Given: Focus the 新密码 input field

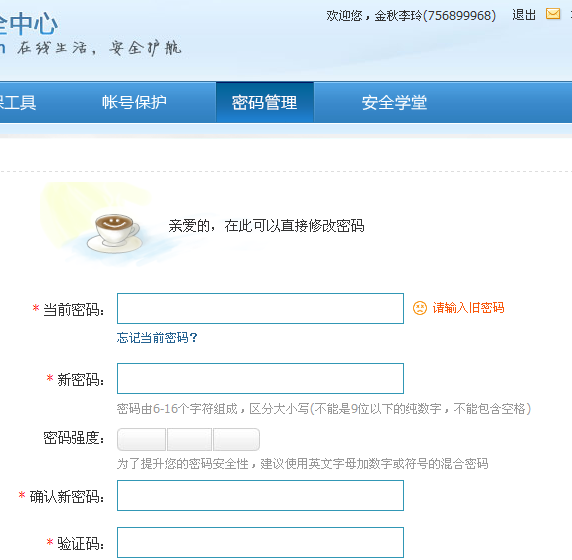Looking at the screenshot, I should pos(260,378).
